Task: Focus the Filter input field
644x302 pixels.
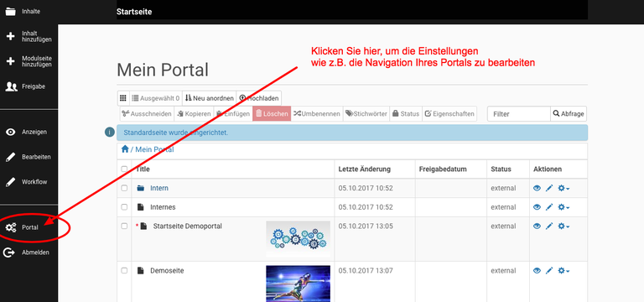Action: coord(519,114)
